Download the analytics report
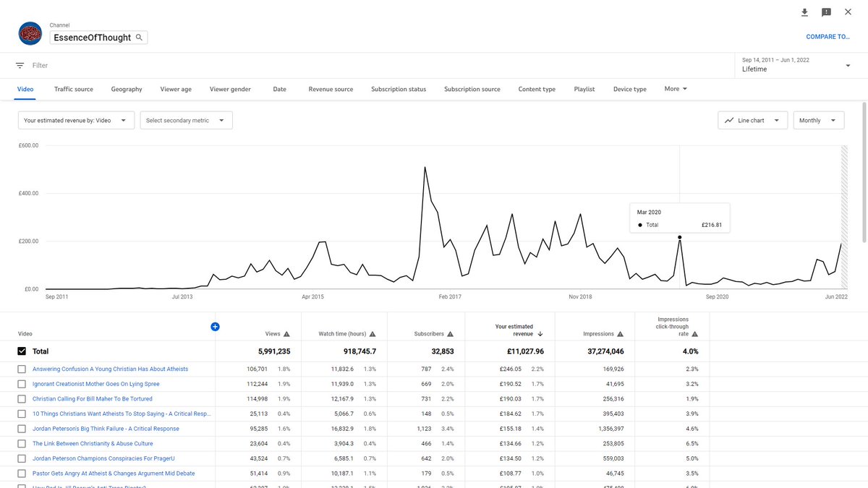Image resolution: width=868 pixels, height=488 pixels. pos(804,12)
